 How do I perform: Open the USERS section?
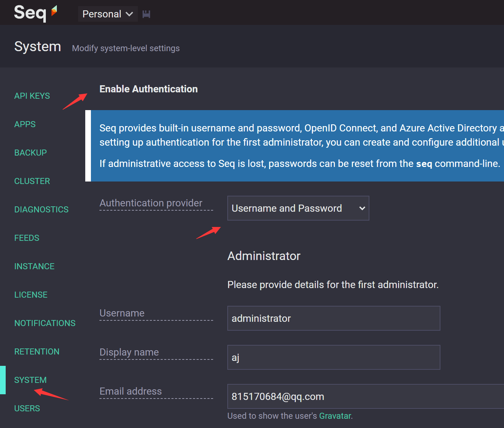[27, 408]
